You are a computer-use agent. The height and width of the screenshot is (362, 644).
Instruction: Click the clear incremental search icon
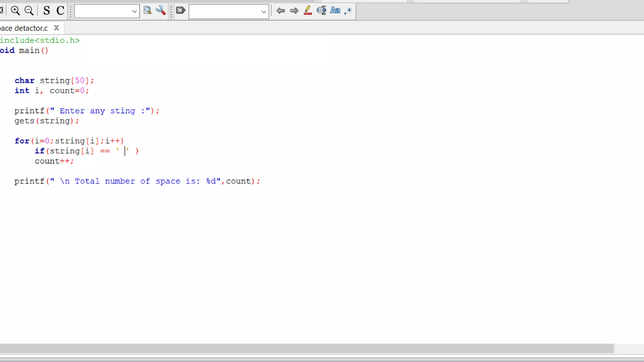click(180, 10)
